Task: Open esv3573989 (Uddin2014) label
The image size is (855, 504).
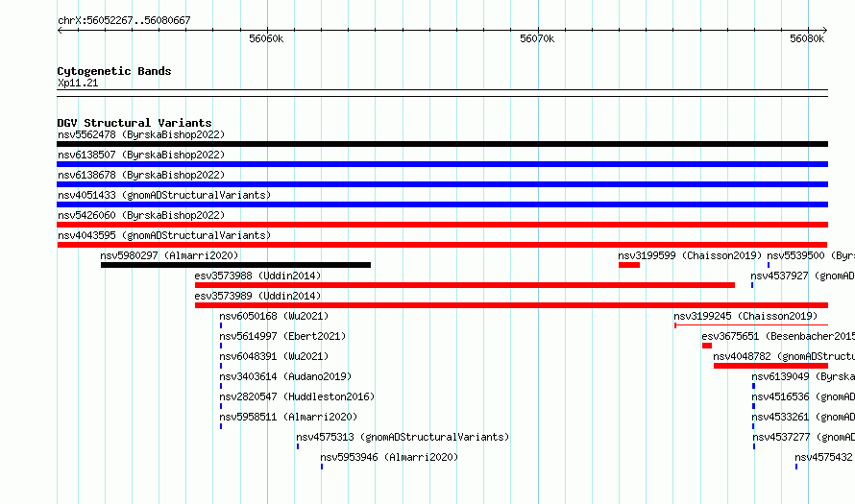Action: (x=257, y=296)
